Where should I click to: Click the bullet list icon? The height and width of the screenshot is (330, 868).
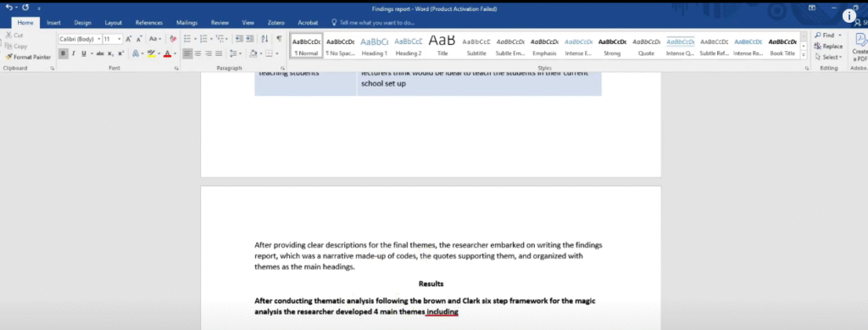pyautogui.click(x=187, y=39)
